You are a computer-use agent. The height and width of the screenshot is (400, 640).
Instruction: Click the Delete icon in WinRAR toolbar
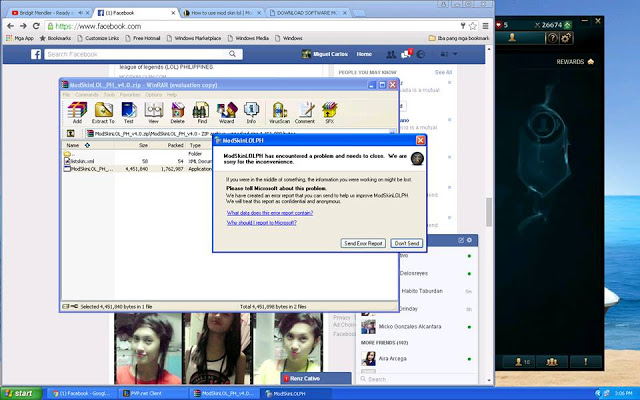point(178,113)
